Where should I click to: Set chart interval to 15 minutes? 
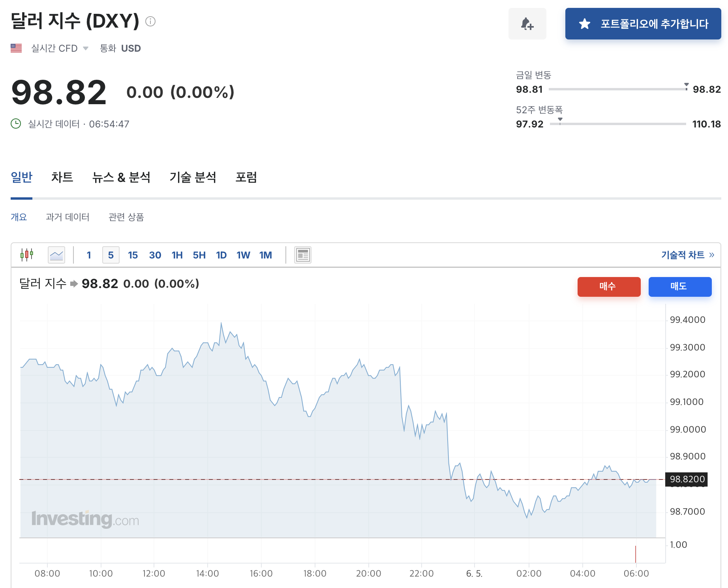click(133, 255)
